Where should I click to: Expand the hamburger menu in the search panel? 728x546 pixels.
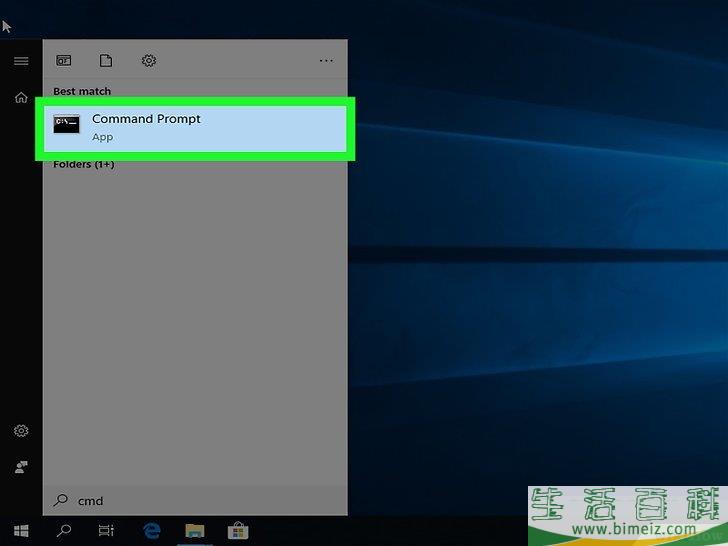[x=21, y=61]
